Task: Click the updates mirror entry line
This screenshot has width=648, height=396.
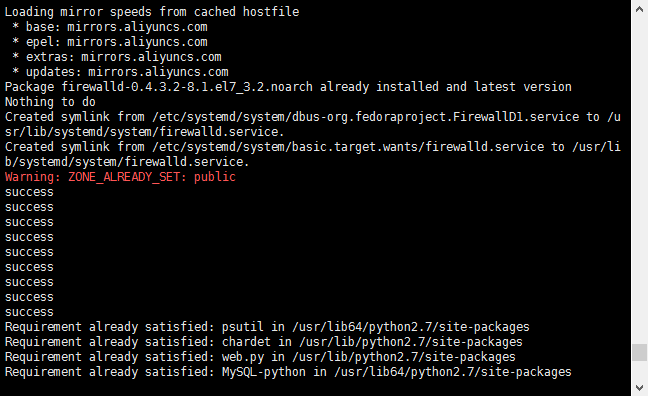Action: coord(120,72)
